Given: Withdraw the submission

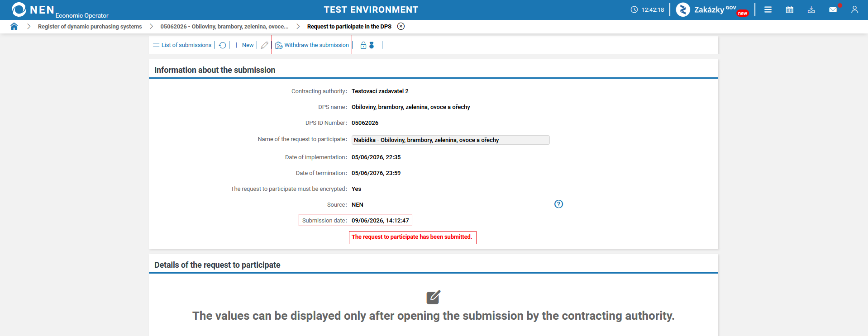Looking at the screenshot, I should point(312,45).
